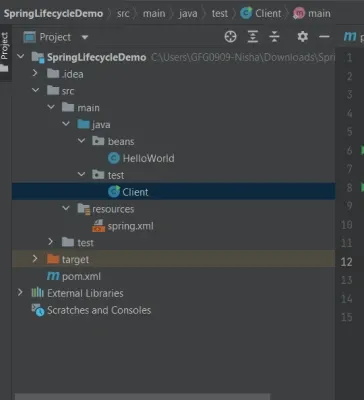This screenshot has height=400, width=364.
Task: Click the main method icon in breadcrumb
Action: click(x=299, y=13)
